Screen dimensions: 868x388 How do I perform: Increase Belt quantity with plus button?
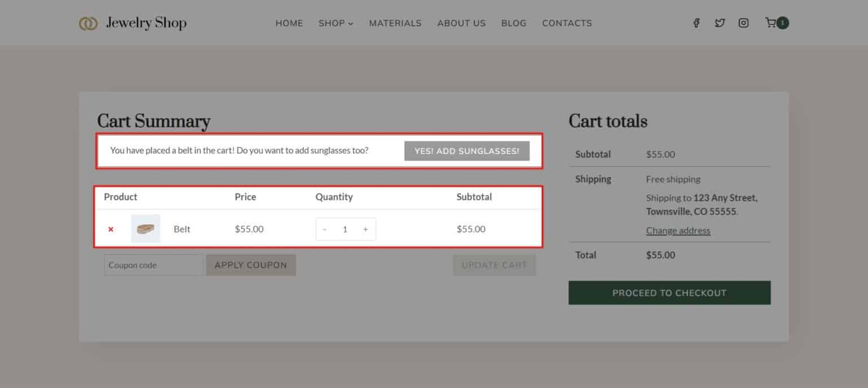pos(366,229)
